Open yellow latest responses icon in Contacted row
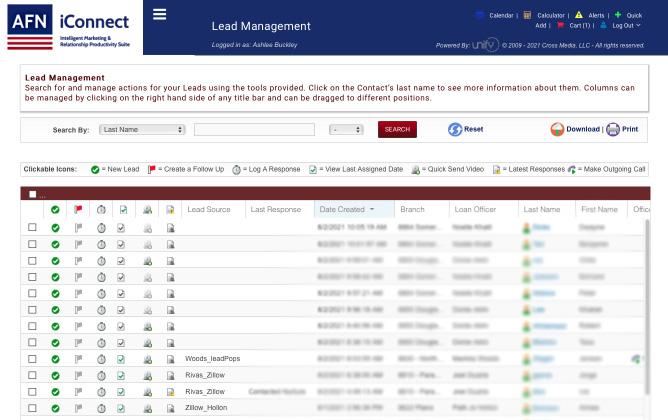 (170, 392)
